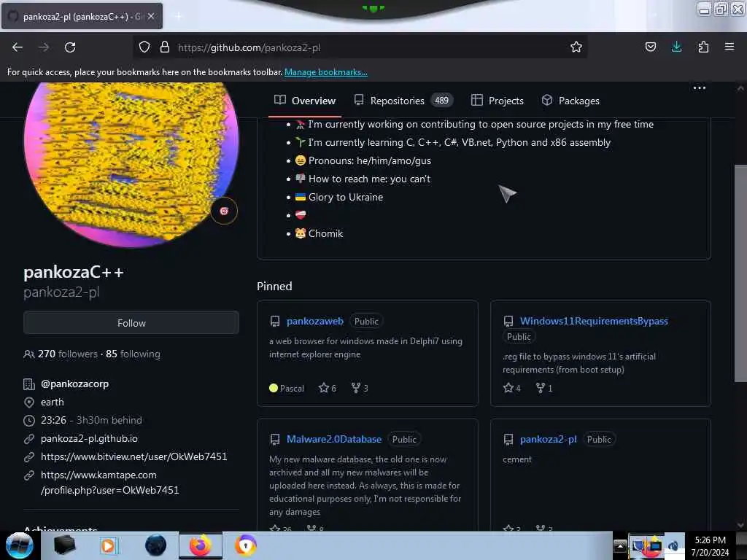Open the media player taskbar icon
The image size is (747, 560).
point(108,545)
